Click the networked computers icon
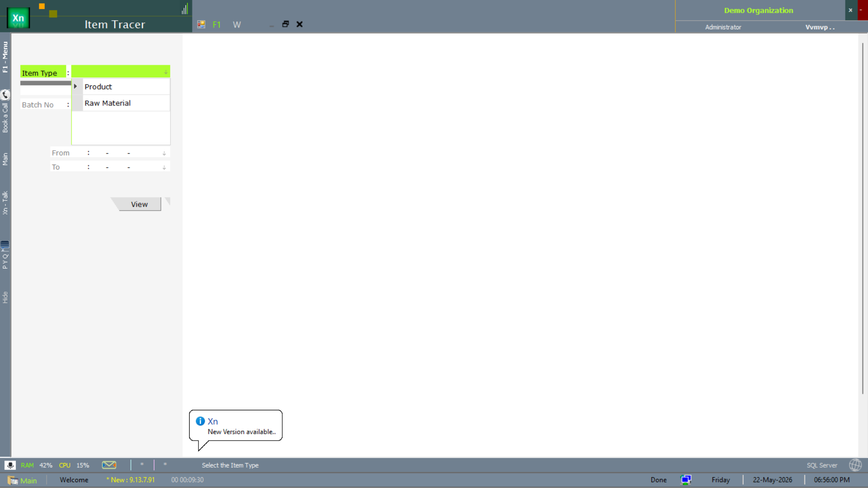This screenshot has height=488, width=868. coord(686,480)
